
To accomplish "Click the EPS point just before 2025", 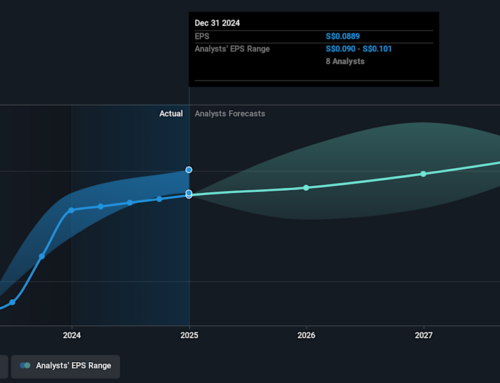I will [x=159, y=199].
